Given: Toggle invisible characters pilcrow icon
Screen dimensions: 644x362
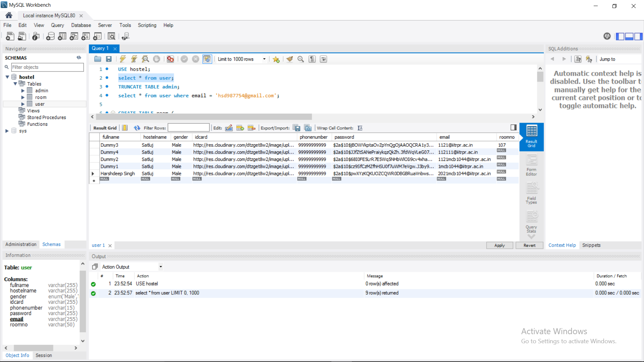Looking at the screenshot, I should point(312,59).
